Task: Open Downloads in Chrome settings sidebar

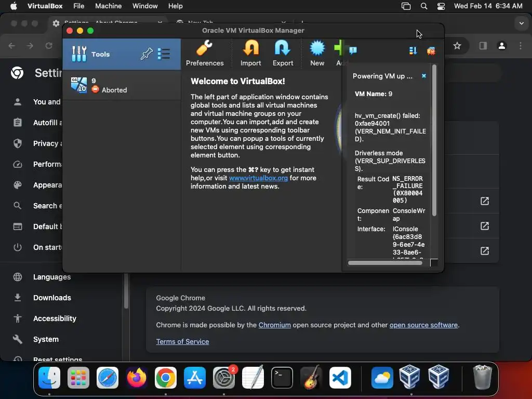Action: [x=52, y=298]
